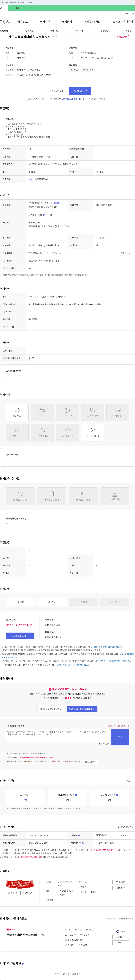Click info icon next to 인증기관

click(x=79, y=835)
